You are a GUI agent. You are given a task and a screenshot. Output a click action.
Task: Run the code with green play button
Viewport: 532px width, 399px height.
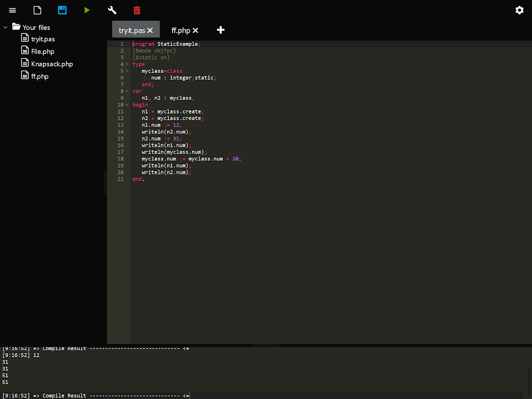pyautogui.click(x=87, y=10)
